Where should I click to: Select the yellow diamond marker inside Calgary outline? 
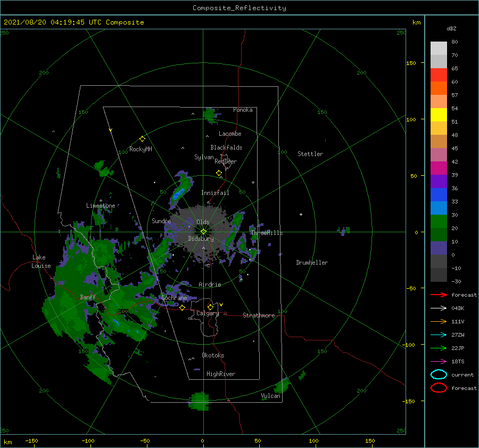click(x=210, y=307)
